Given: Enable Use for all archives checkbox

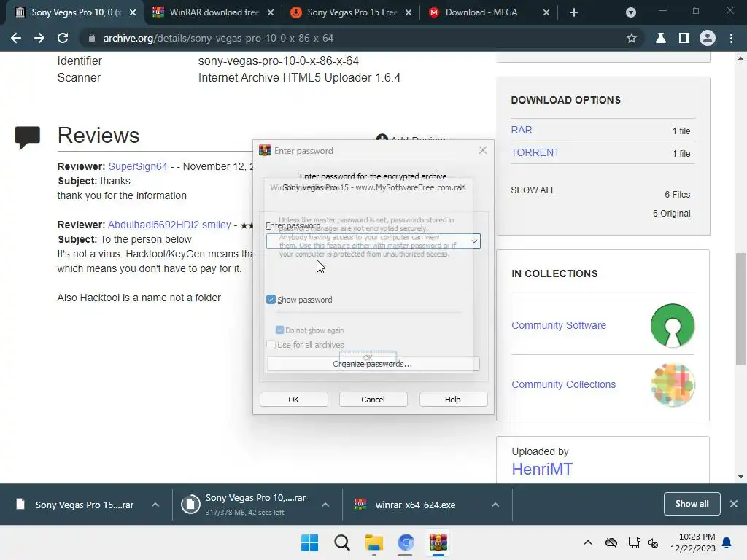Looking at the screenshot, I should (x=271, y=345).
